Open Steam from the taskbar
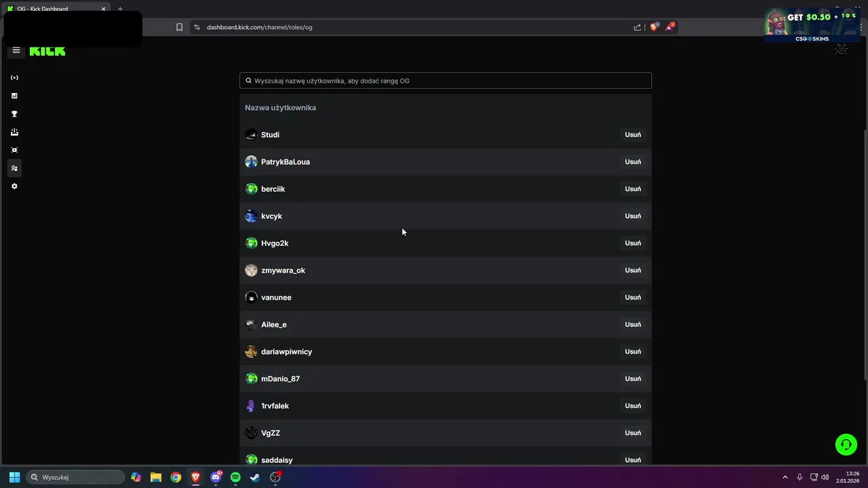Viewport: 868px width, 488px height. [x=255, y=477]
